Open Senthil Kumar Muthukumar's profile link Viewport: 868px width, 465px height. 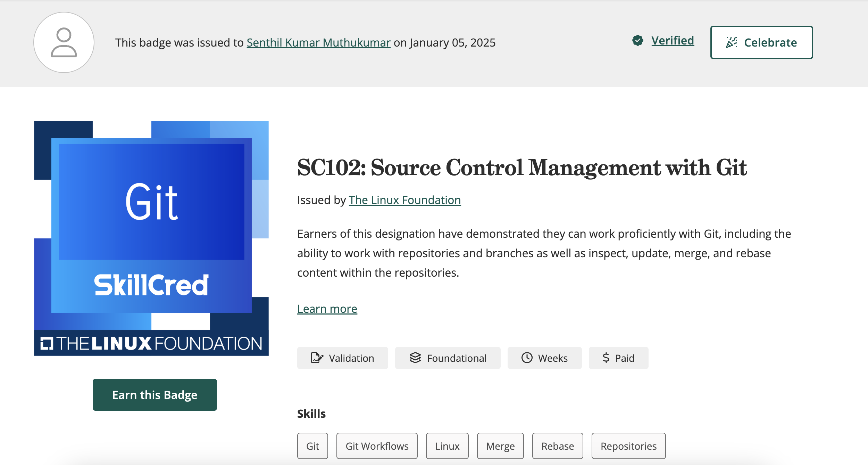pyautogui.click(x=318, y=42)
